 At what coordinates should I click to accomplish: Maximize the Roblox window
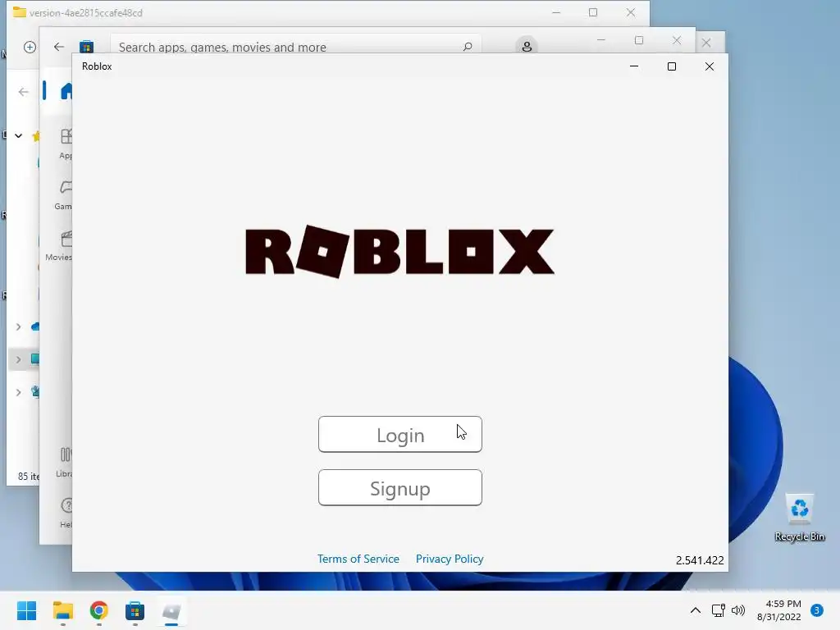[672, 66]
